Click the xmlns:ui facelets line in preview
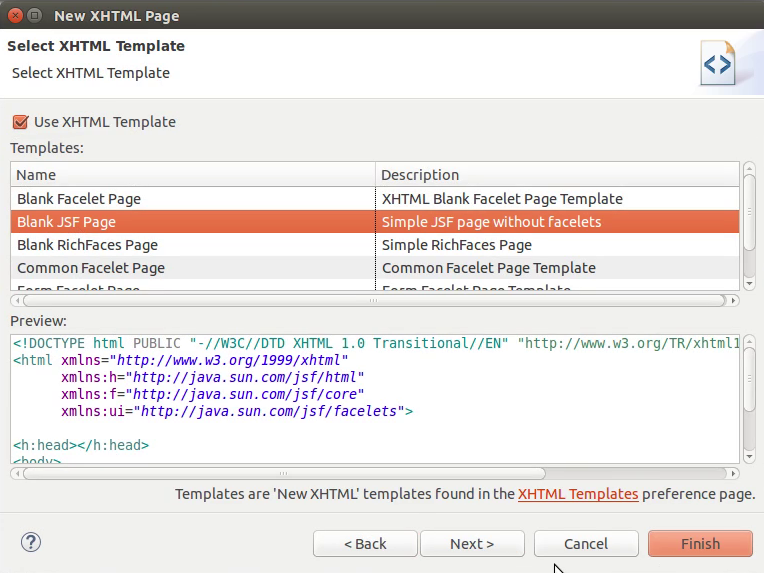Screen dimensions: 764x573 [x=237, y=411]
